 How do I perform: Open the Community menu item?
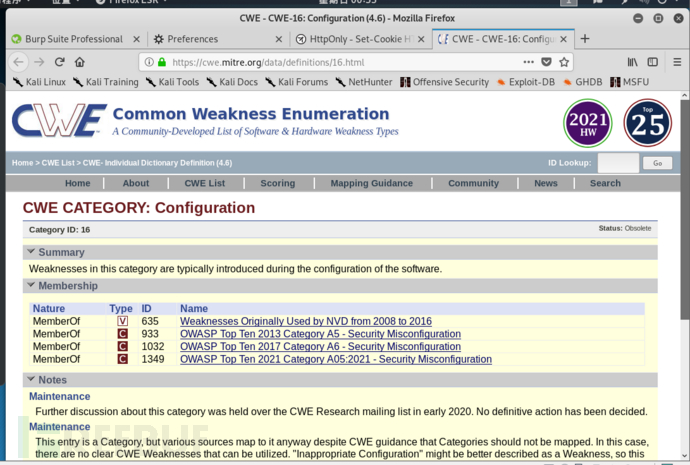(473, 183)
